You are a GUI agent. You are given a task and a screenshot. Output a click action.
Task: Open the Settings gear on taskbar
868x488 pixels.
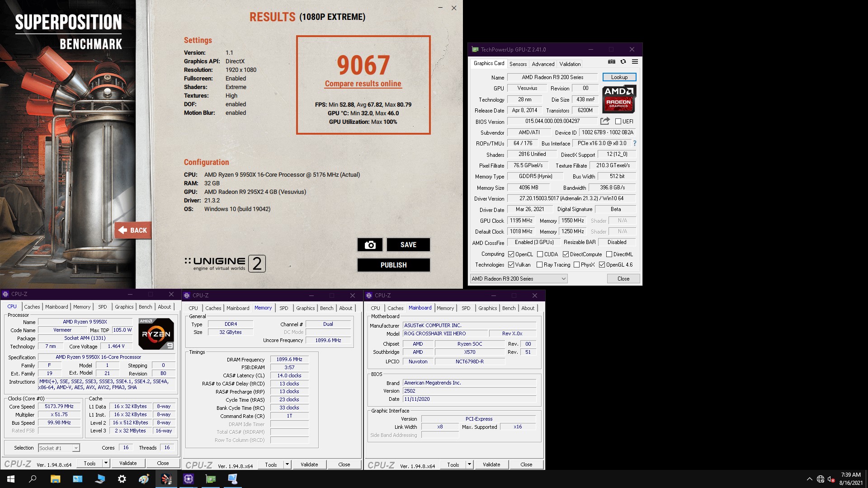(122, 479)
